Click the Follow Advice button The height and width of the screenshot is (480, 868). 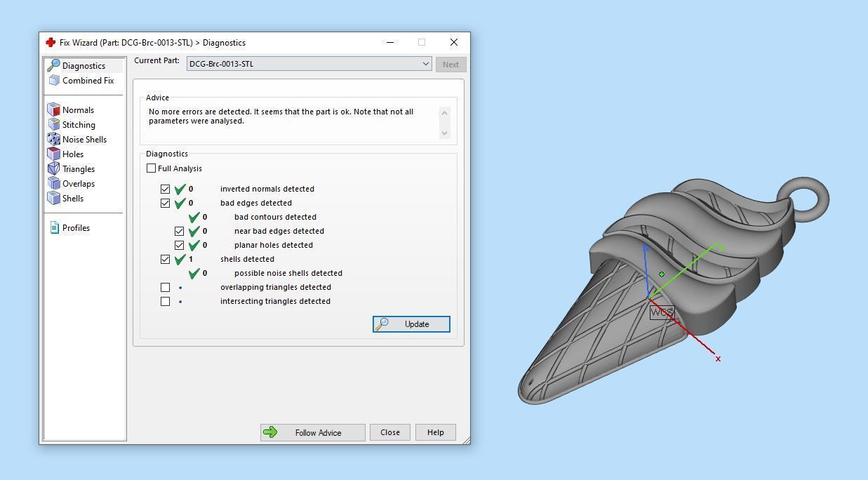pyautogui.click(x=312, y=432)
